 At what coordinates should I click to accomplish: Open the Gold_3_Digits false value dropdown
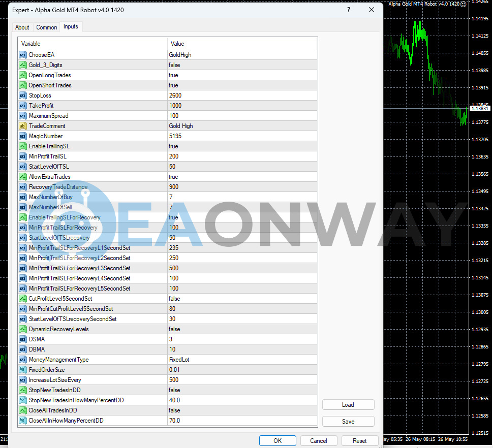242,65
